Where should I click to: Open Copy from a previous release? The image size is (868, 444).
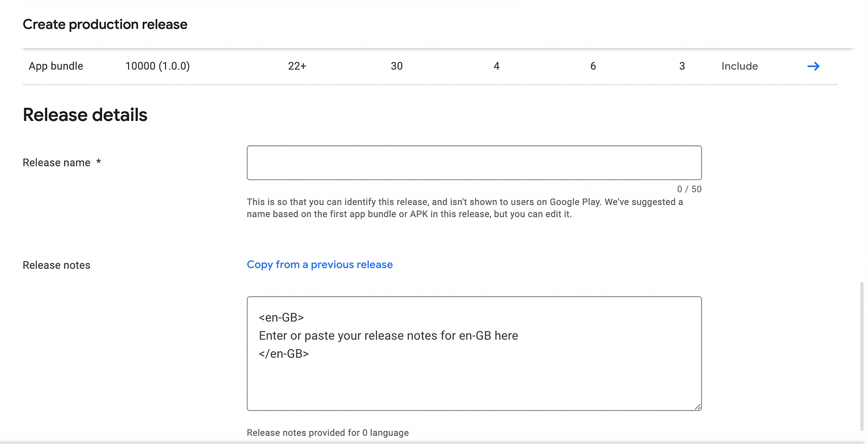pos(320,265)
